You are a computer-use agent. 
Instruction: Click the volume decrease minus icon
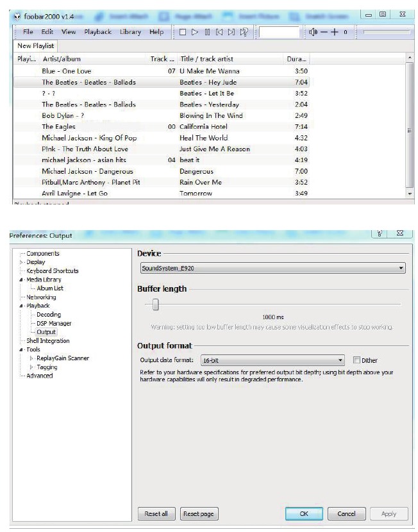tap(324, 32)
